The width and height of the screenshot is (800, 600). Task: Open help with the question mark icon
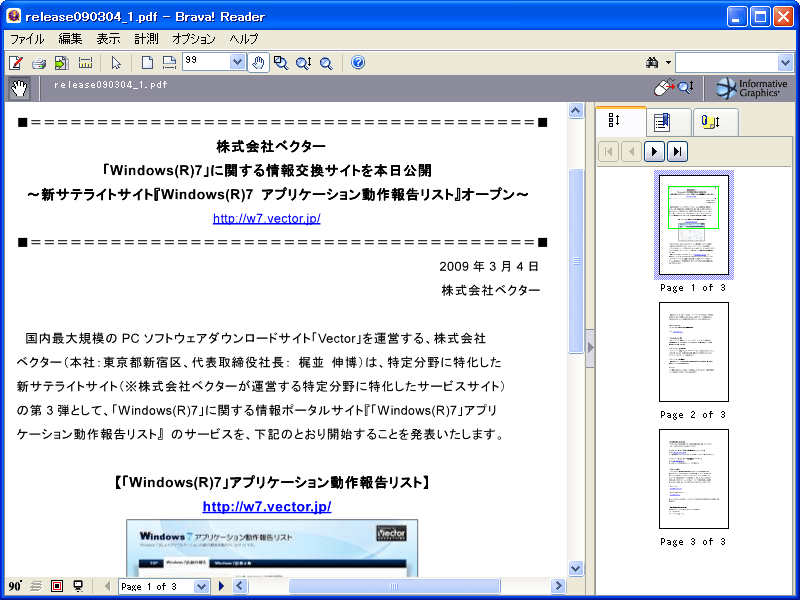tap(358, 62)
